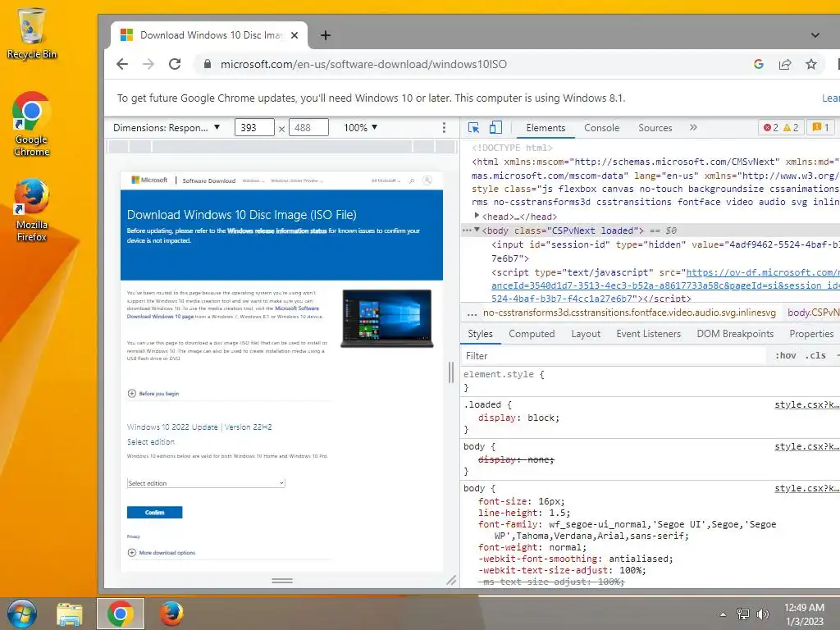Select the Computed pane tab

tap(532, 334)
